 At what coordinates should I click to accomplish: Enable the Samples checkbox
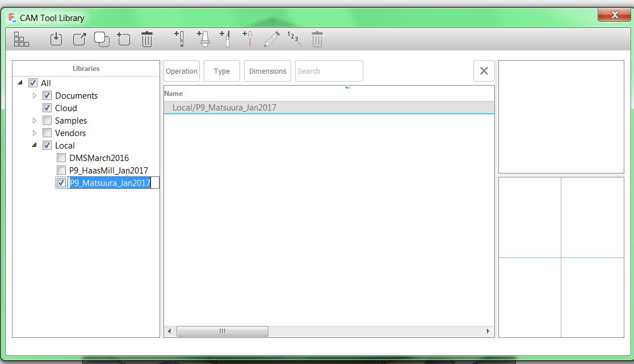pos(47,120)
